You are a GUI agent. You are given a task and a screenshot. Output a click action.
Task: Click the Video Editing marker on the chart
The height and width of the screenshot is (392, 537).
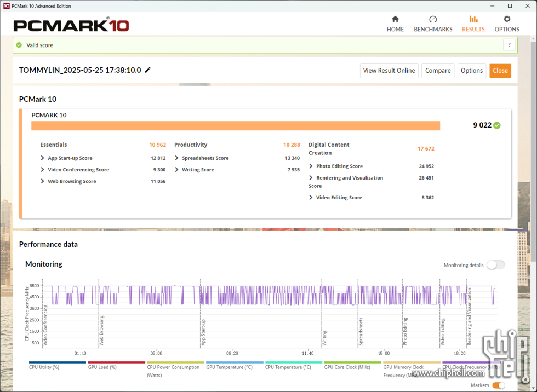pos(443,332)
